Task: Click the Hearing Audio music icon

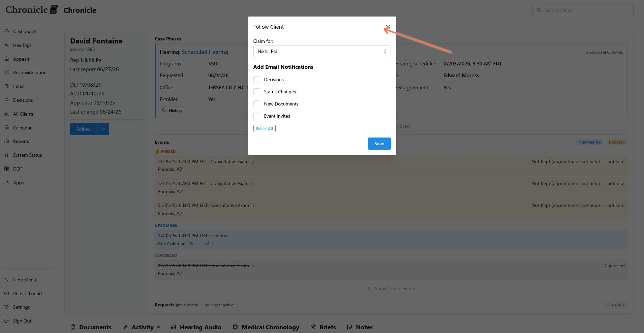Action: tap(173, 327)
